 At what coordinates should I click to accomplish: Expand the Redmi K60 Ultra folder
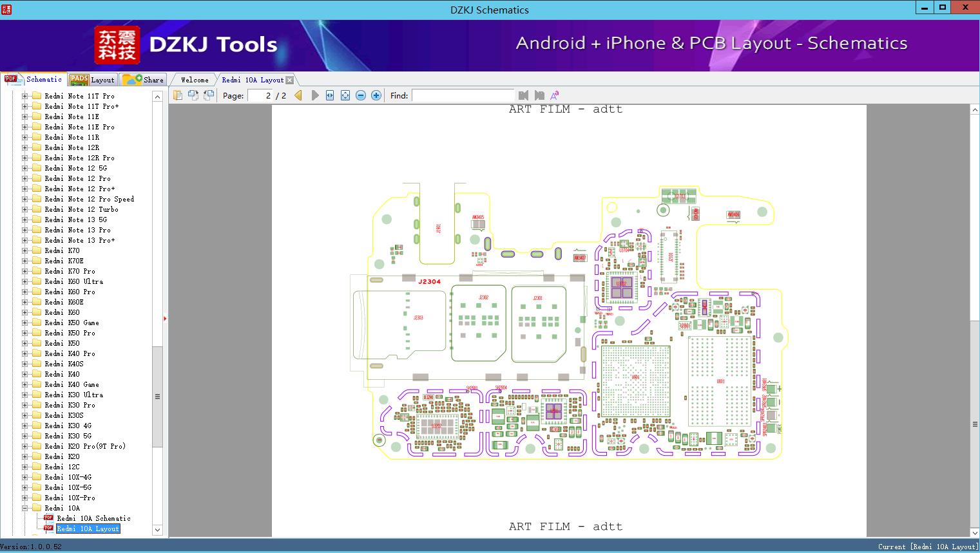click(x=24, y=281)
